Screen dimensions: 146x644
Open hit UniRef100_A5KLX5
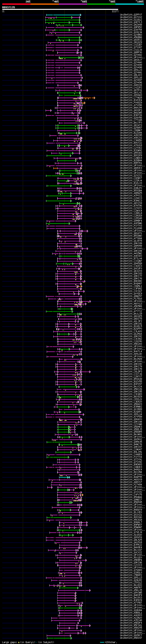(131, 590)
